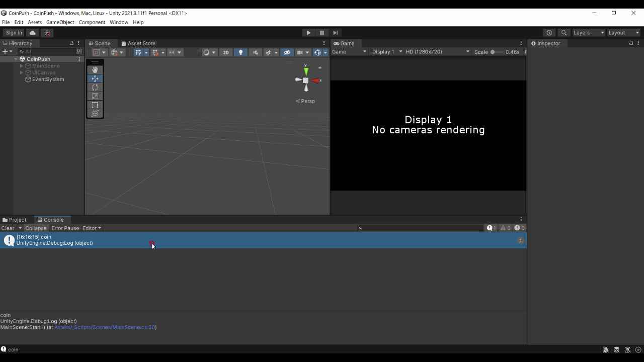Viewport: 644px width, 362px height.
Task: Open the Console panel three-dot menu
Action: pos(521,220)
